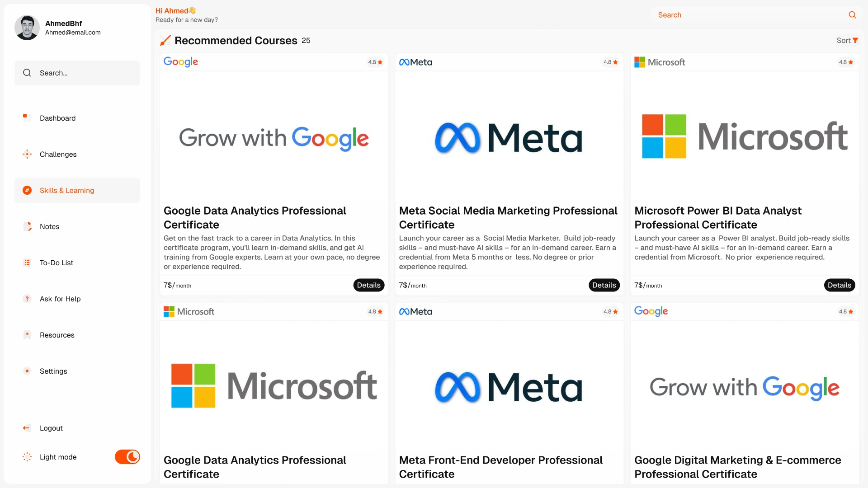868x488 pixels.
Task: Click the top search magnifier icon
Action: (x=853, y=15)
